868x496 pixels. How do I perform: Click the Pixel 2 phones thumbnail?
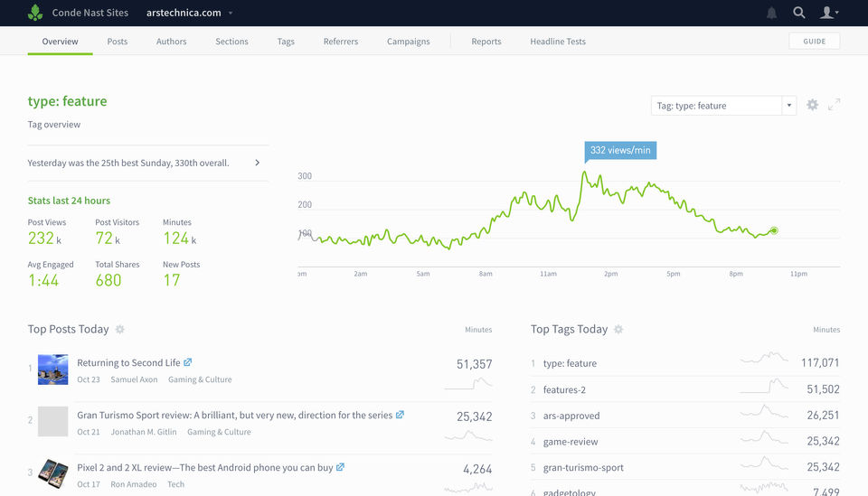pos(52,474)
